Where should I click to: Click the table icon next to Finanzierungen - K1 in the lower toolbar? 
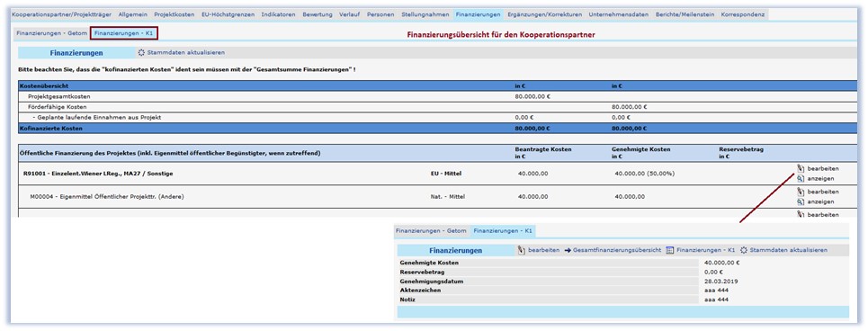669,250
